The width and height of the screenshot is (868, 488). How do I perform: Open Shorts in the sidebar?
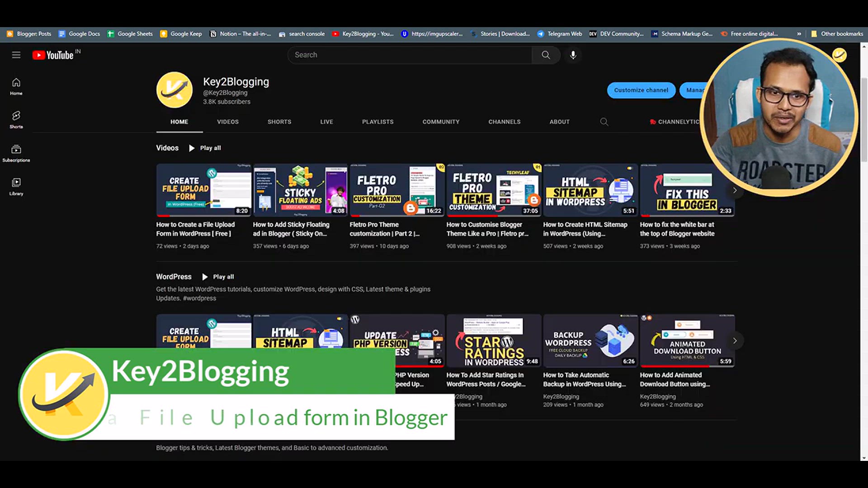16,120
